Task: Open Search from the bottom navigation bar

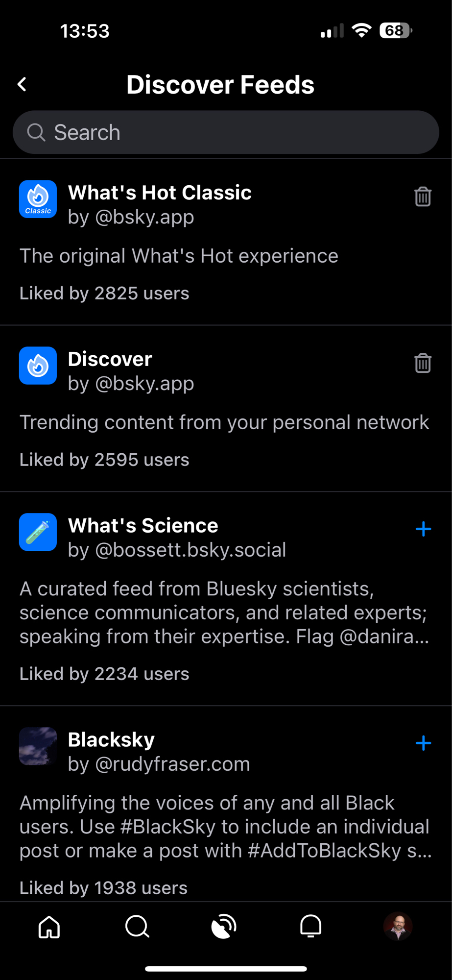Action: [x=137, y=927]
